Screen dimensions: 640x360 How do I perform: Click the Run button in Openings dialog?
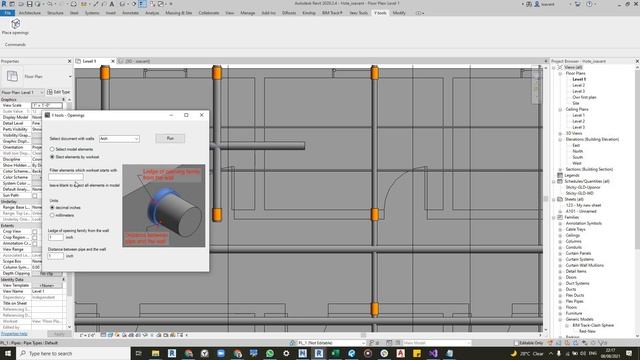[170, 138]
